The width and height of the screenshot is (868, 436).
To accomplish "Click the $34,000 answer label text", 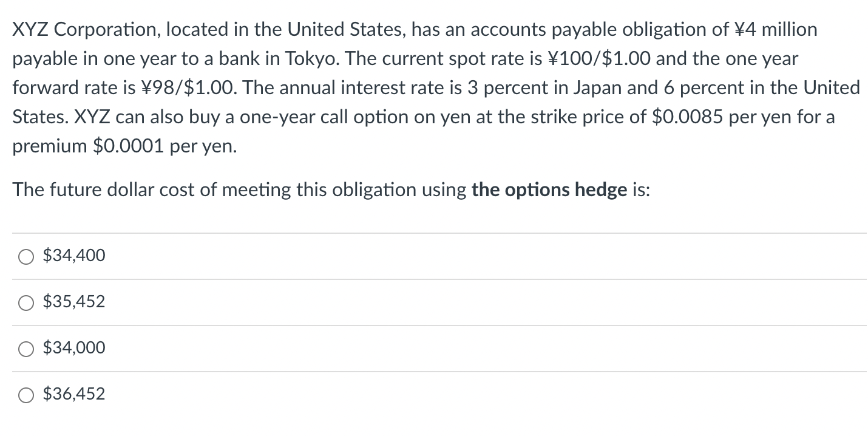I will click(74, 348).
